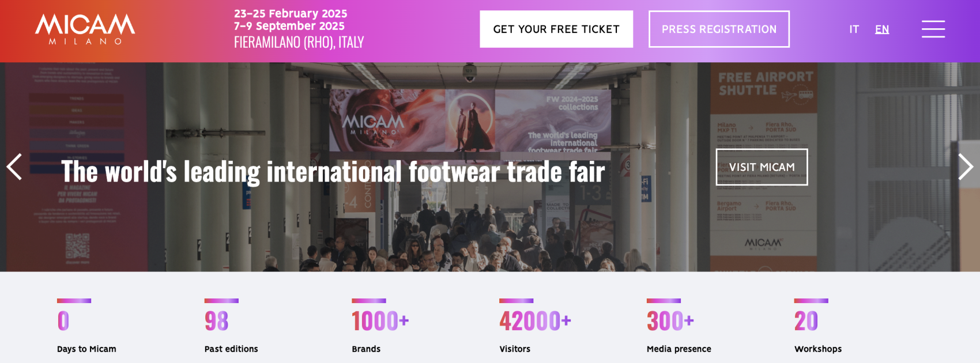The image size is (980, 363).
Task: Click the 1000+ Brands statistic
Action: pos(380,326)
